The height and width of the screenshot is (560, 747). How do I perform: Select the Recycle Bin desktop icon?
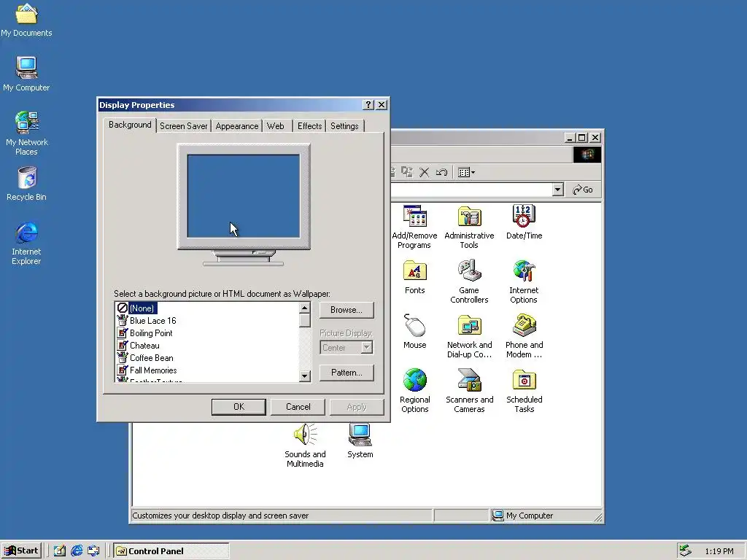[27, 178]
